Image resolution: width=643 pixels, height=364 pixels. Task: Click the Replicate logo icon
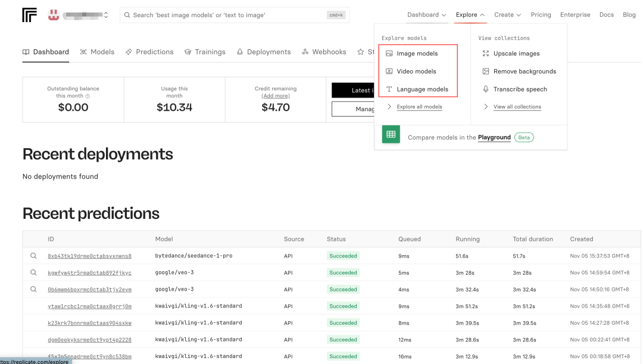(30, 15)
